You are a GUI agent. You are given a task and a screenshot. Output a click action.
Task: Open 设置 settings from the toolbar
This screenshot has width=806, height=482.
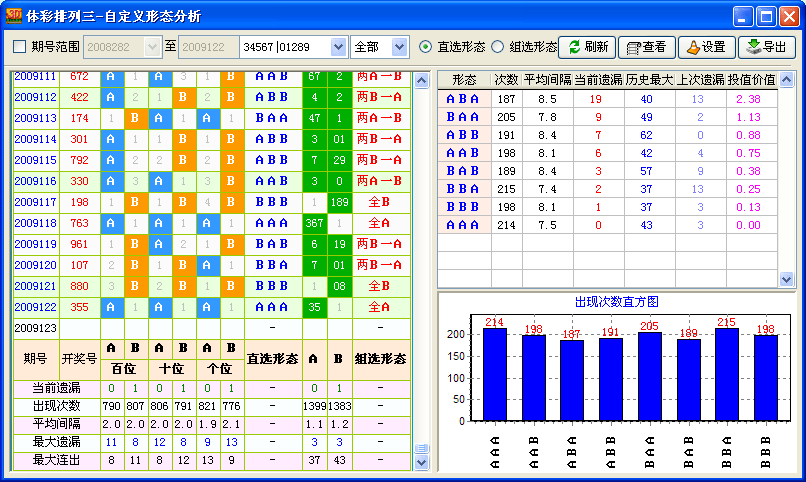tap(706, 47)
